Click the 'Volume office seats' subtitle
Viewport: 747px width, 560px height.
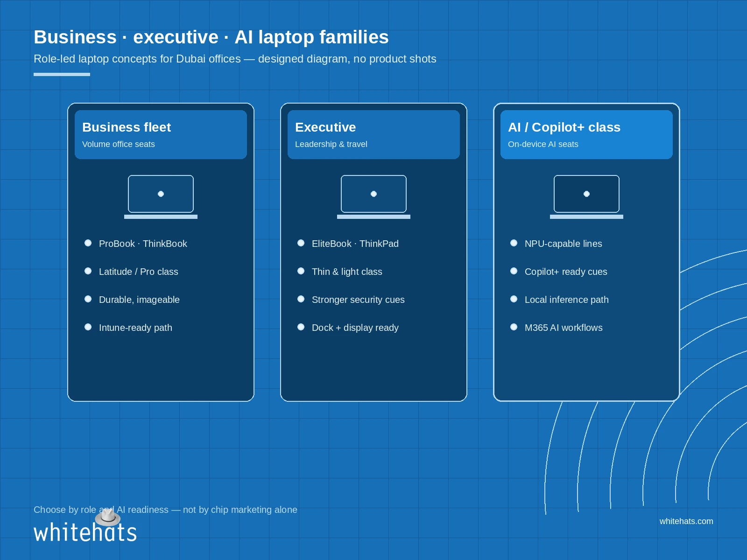[119, 144]
